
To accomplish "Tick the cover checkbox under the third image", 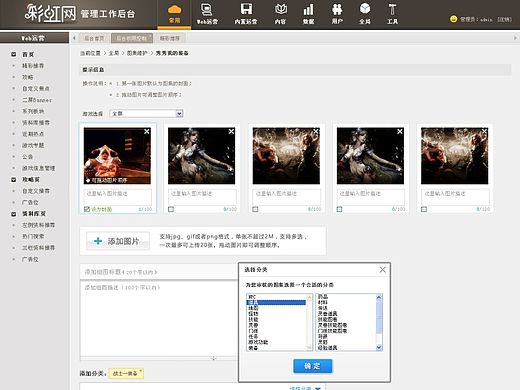I will (x=255, y=209).
